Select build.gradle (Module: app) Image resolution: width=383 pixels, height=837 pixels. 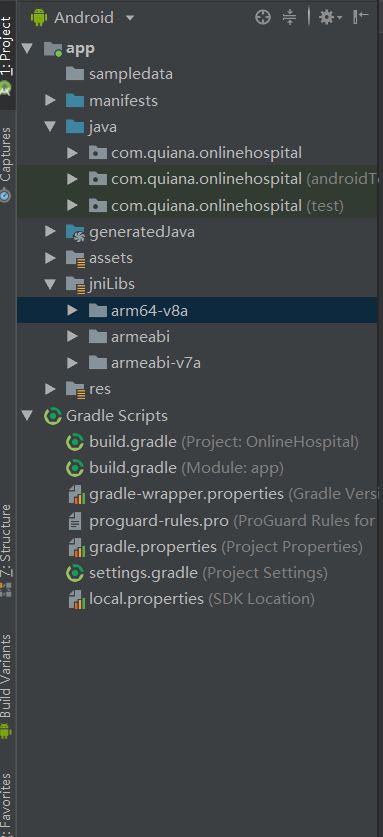(186, 468)
